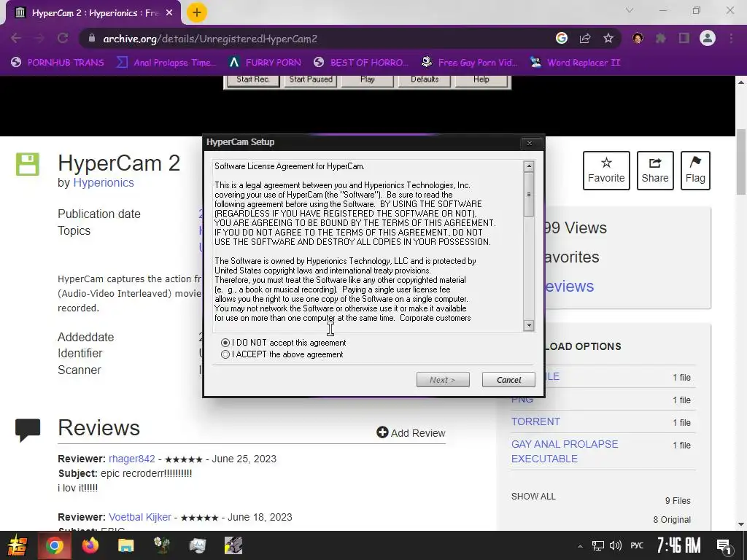Click license text scroll down arrow
The width and height of the screenshot is (747, 560).
coord(528,325)
